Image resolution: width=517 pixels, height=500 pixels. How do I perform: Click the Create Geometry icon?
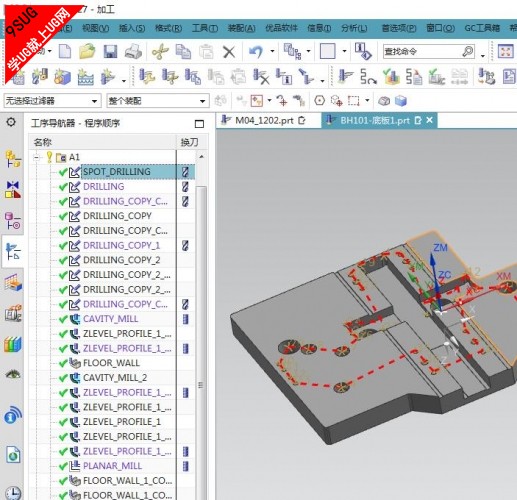[63, 77]
